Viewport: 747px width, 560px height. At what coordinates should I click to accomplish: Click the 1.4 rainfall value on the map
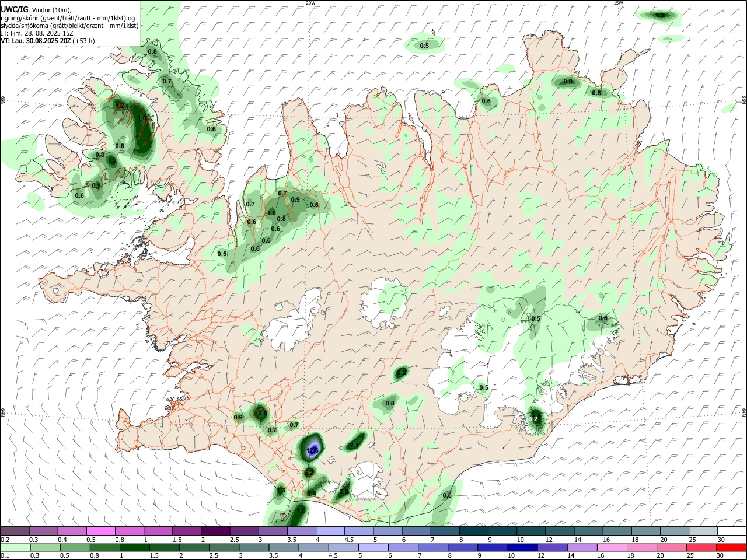[312, 494]
